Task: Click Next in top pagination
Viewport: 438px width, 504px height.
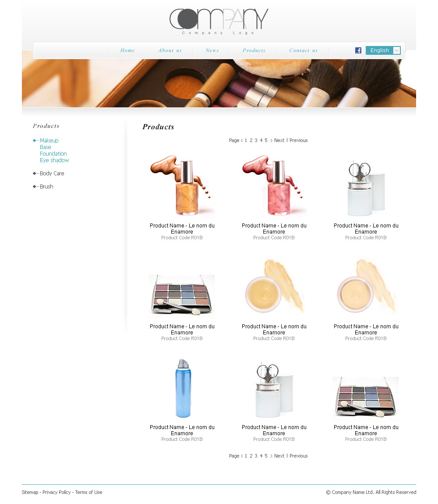Action: 279,141
